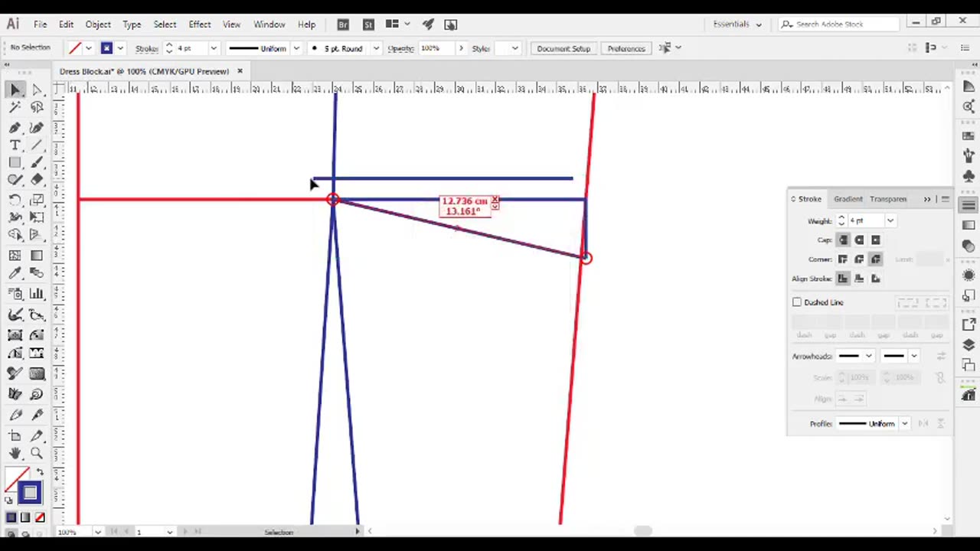Select the Free Transform tool
The height and width of the screenshot is (551, 980).
37,218
